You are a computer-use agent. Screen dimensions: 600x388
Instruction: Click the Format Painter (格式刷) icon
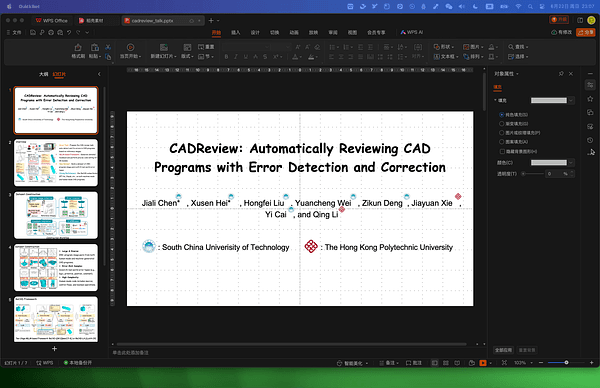[78, 47]
